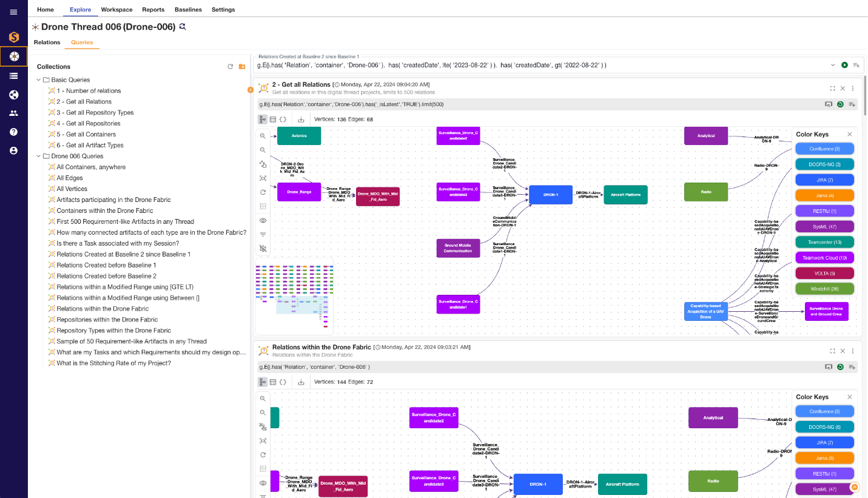This screenshot has width=868, height=498.
Task: Collapse the Drone 006 Queries folder
Action: (x=39, y=156)
